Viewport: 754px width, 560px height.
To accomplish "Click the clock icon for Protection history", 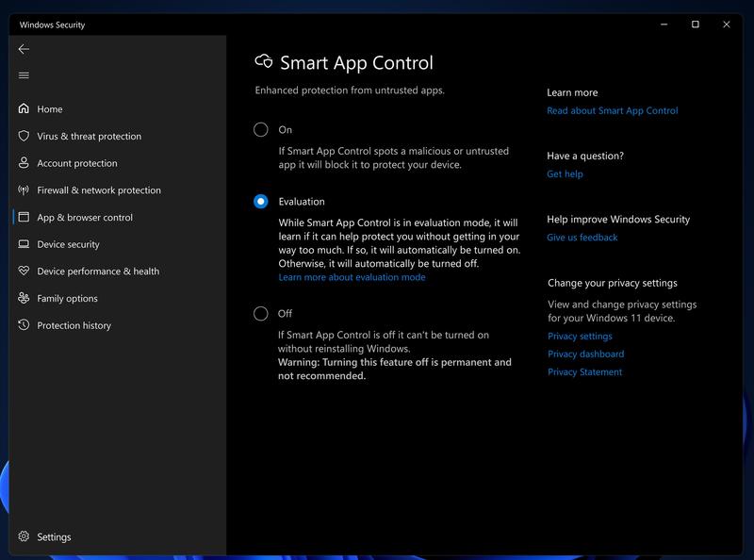I will point(24,324).
